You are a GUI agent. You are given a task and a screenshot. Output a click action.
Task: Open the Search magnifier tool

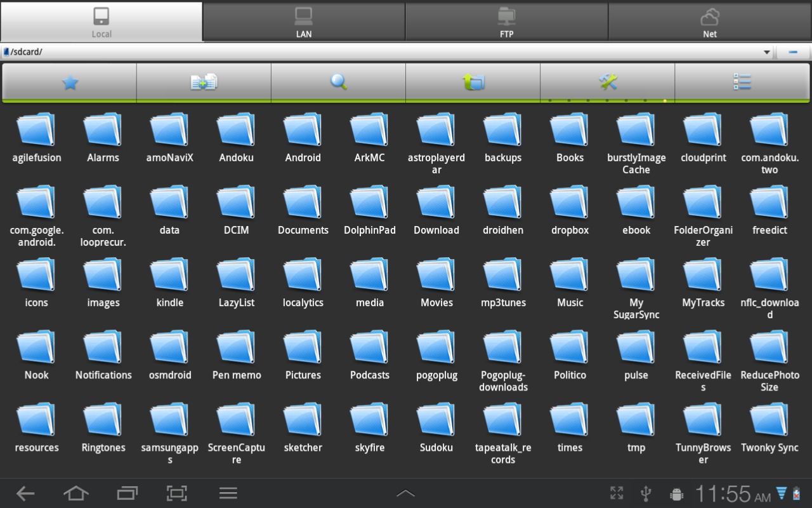click(x=339, y=82)
